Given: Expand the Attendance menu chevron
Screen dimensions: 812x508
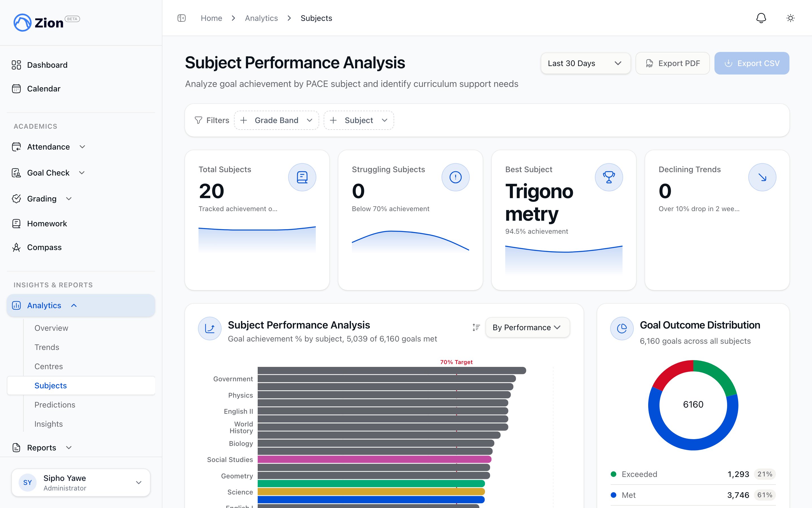Looking at the screenshot, I should (82, 147).
